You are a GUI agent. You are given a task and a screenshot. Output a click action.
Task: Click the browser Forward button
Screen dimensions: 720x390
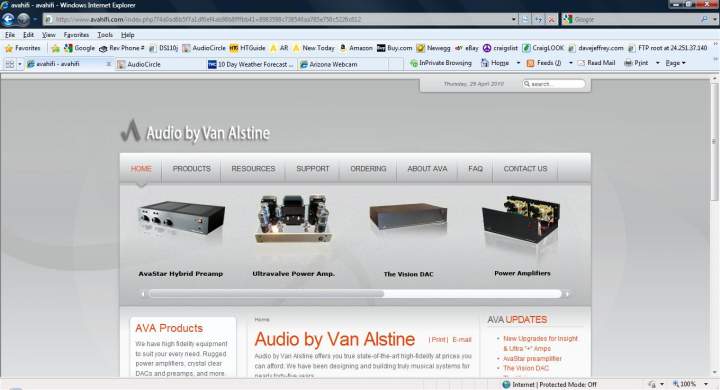pyautogui.click(x=23, y=19)
